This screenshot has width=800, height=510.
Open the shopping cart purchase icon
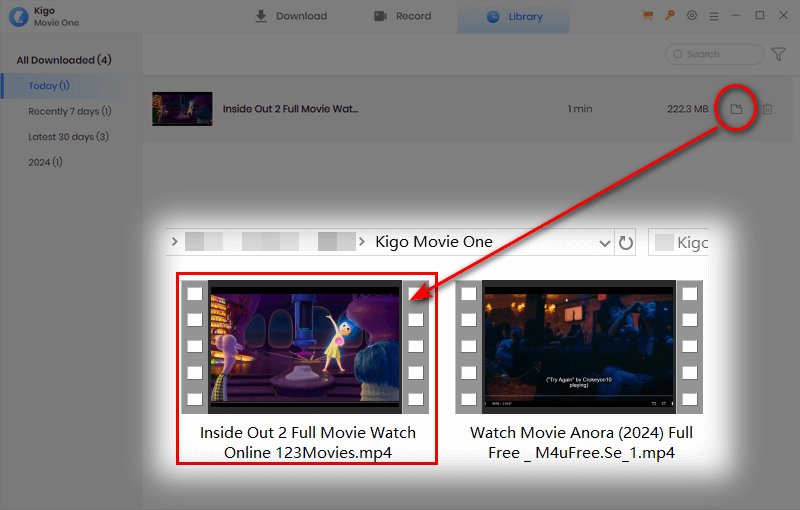click(x=648, y=16)
